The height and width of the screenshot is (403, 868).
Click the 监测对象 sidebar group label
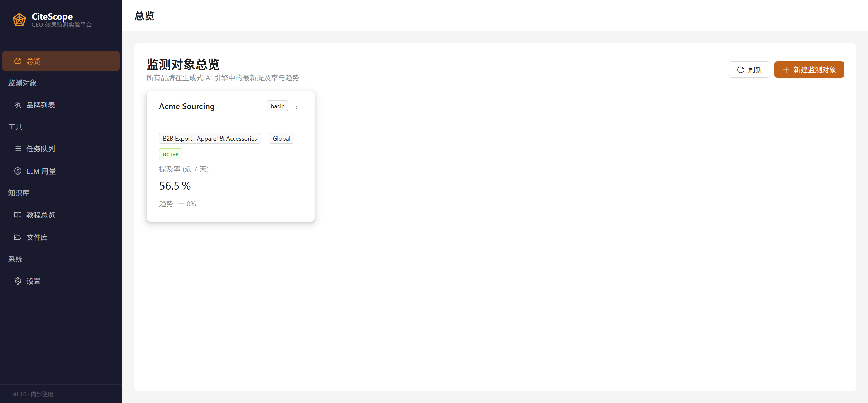22,83
